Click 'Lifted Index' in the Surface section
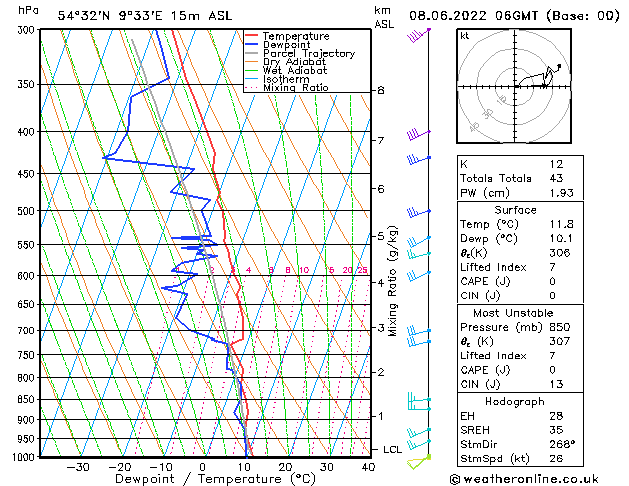The height and width of the screenshot is (486, 629). pyautogui.click(x=493, y=267)
